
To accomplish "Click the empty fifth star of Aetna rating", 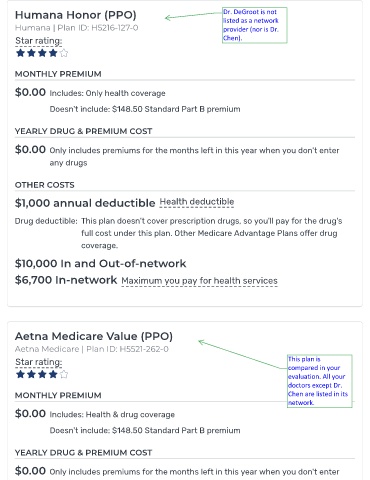I will coord(64,374).
